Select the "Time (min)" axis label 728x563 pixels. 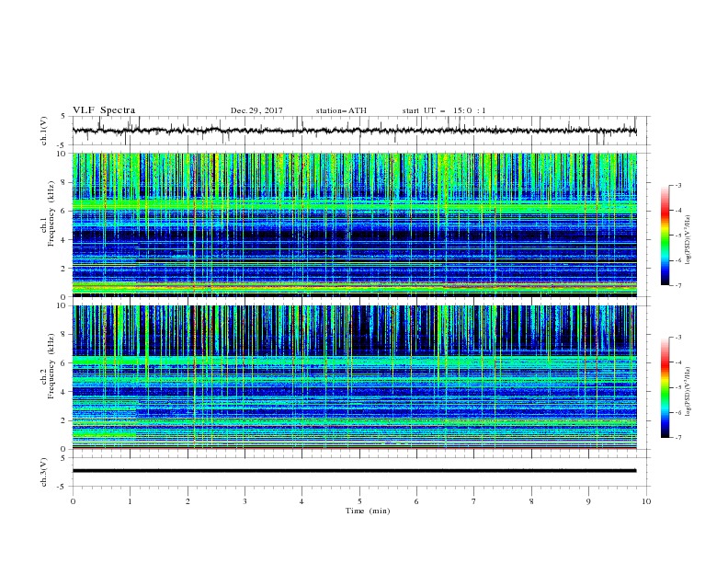click(368, 511)
